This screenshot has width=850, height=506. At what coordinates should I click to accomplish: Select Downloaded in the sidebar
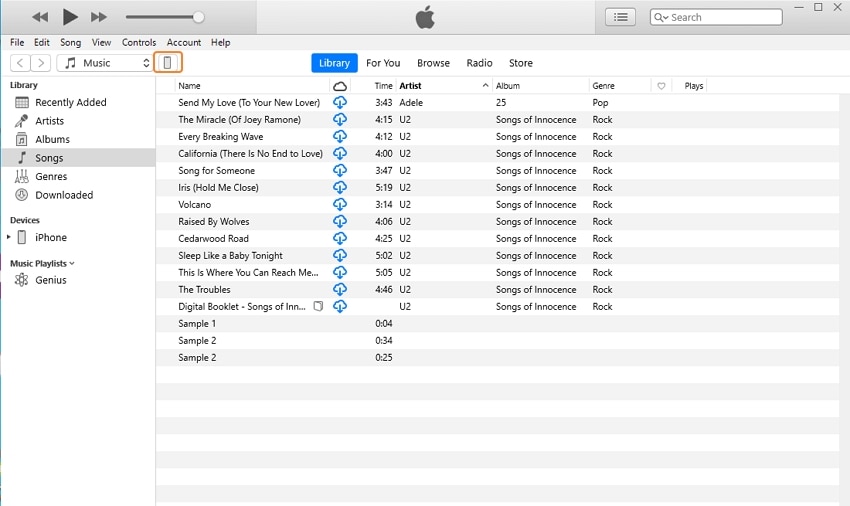pyautogui.click(x=79, y=195)
